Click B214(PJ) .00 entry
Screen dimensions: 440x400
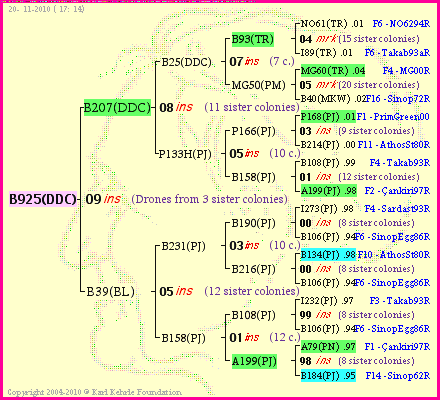click(328, 145)
